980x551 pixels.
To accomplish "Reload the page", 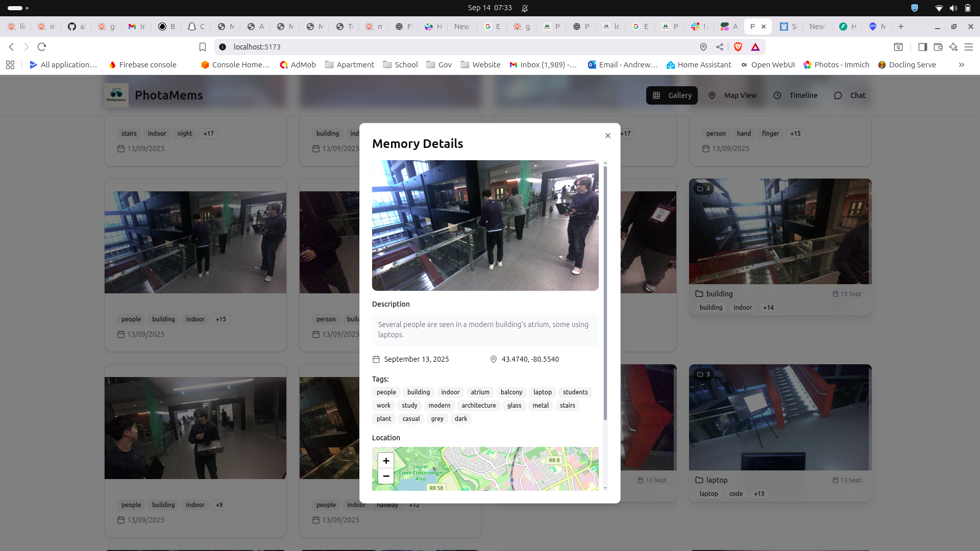I will coord(42,47).
